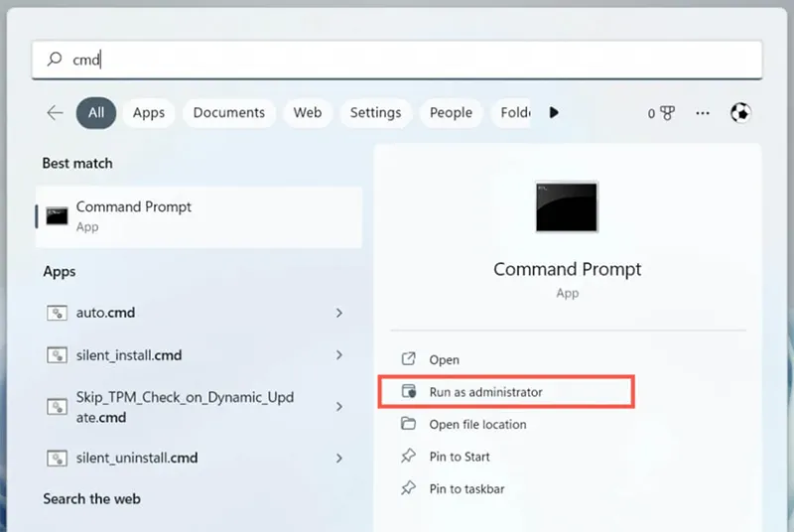Click the silent_uninstall.cmd file icon
Screen dimensions: 794x532
[57, 458]
